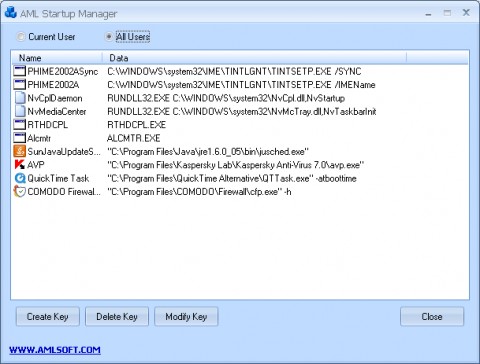Click the NvMediaCenter file icon

click(x=20, y=111)
